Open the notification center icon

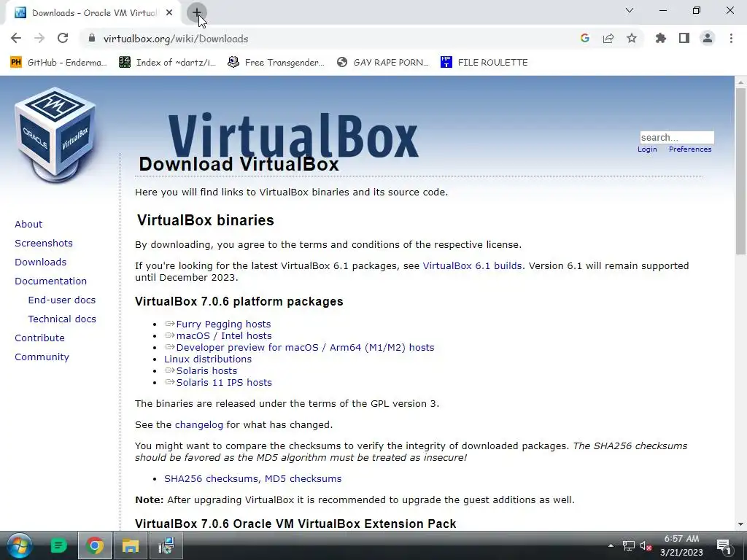pos(724,545)
